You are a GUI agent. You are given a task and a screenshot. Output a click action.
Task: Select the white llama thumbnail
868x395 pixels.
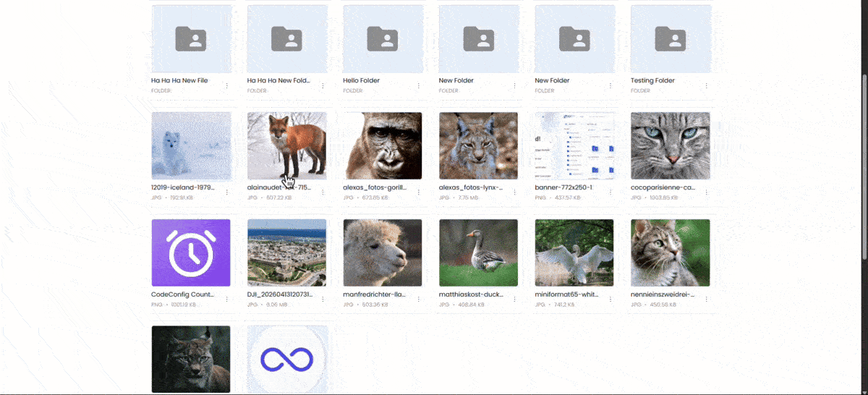[383, 252]
